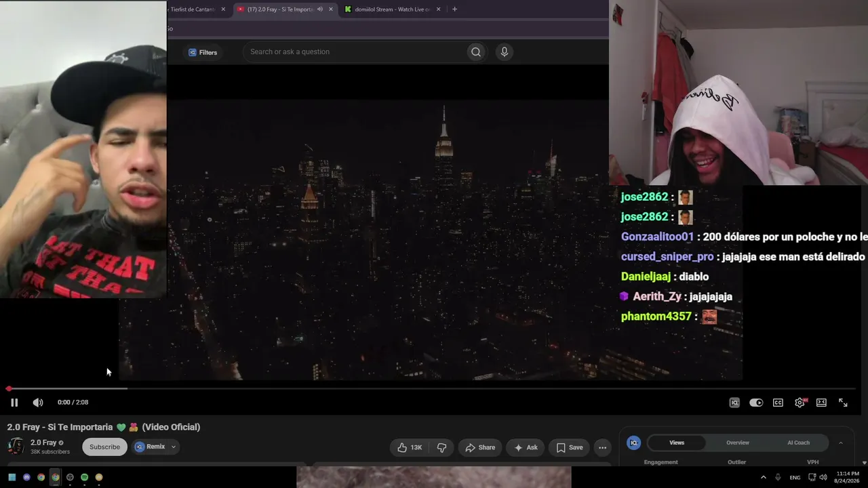Select the Overview tab in vidIQ panel
The width and height of the screenshot is (868, 488).
coord(738,443)
